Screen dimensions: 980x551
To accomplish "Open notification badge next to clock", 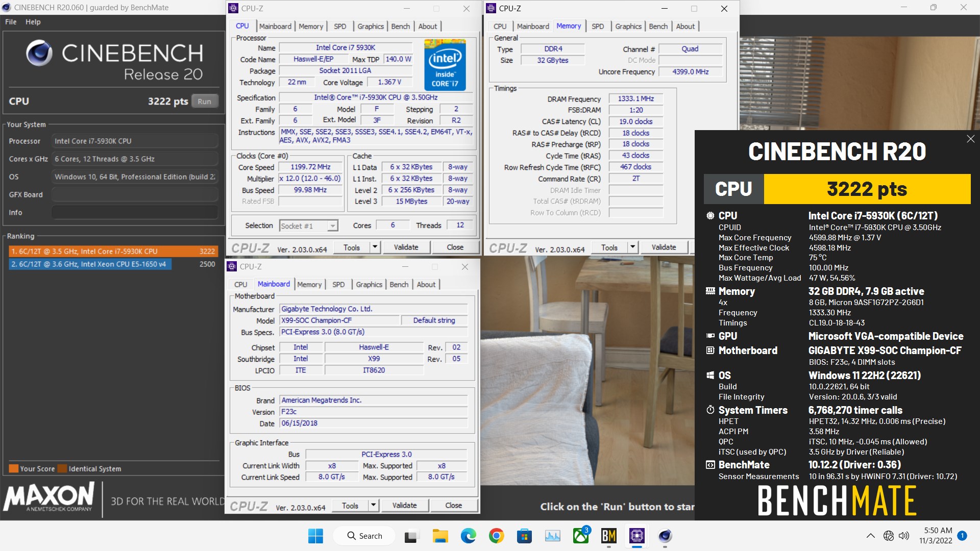I will (962, 536).
